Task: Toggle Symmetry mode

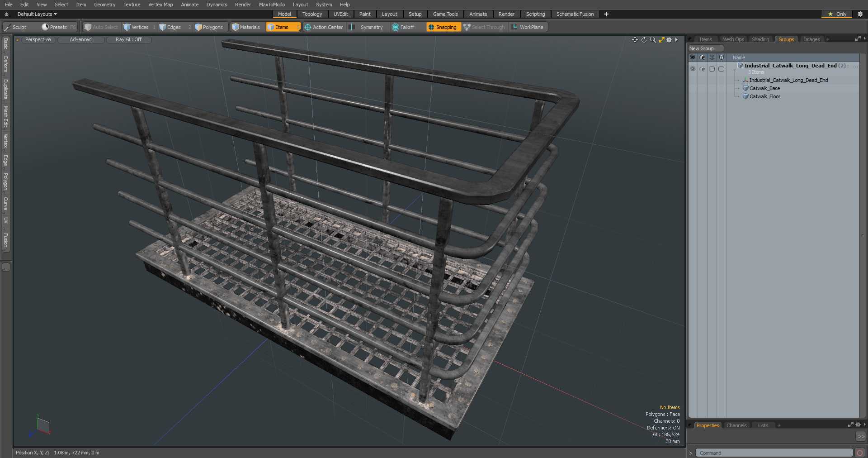Action: coord(367,27)
